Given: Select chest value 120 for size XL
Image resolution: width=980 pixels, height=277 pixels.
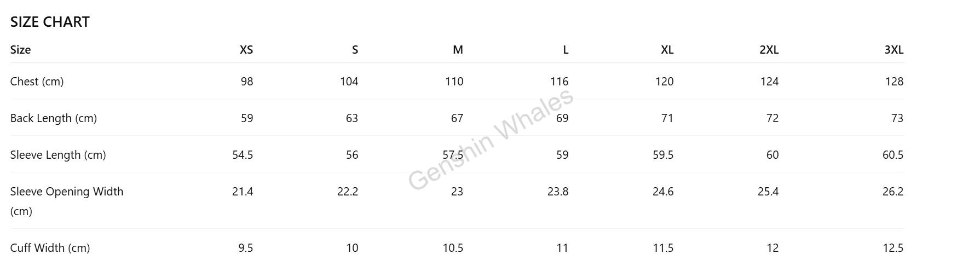Looking at the screenshot, I should point(664,82).
